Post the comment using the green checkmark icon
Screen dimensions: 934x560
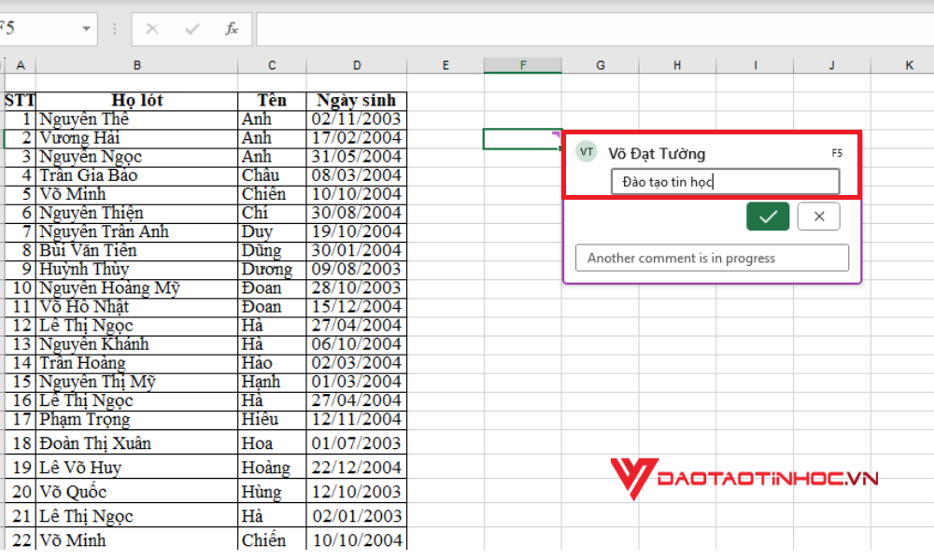coord(768,216)
